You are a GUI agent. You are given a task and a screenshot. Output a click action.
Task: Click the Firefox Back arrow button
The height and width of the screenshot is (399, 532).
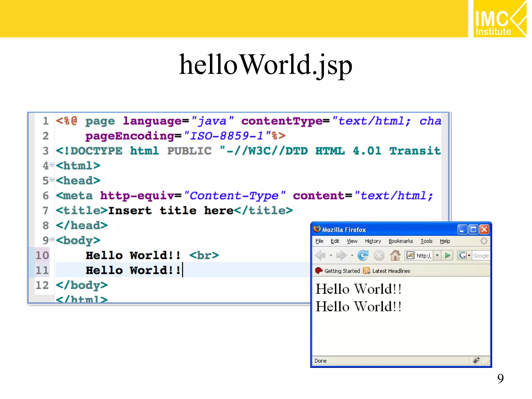321,255
